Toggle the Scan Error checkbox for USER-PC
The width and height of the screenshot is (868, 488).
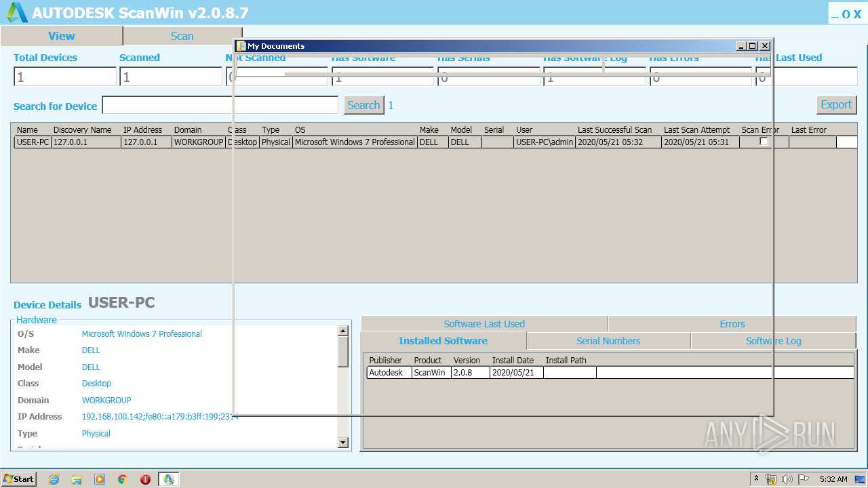pos(764,142)
